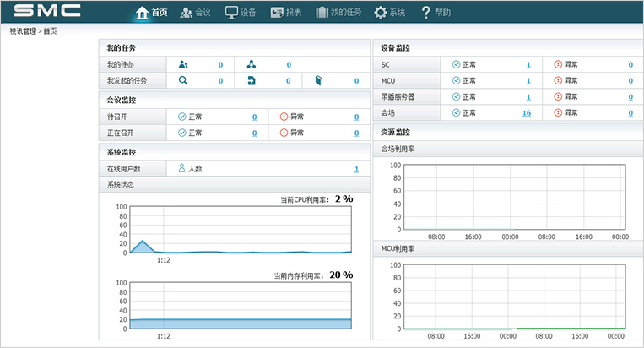Image resolution: width=644 pixels, height=348 pixels.
Task: Open the 系统 menu
Action: [x=398, y=13]
